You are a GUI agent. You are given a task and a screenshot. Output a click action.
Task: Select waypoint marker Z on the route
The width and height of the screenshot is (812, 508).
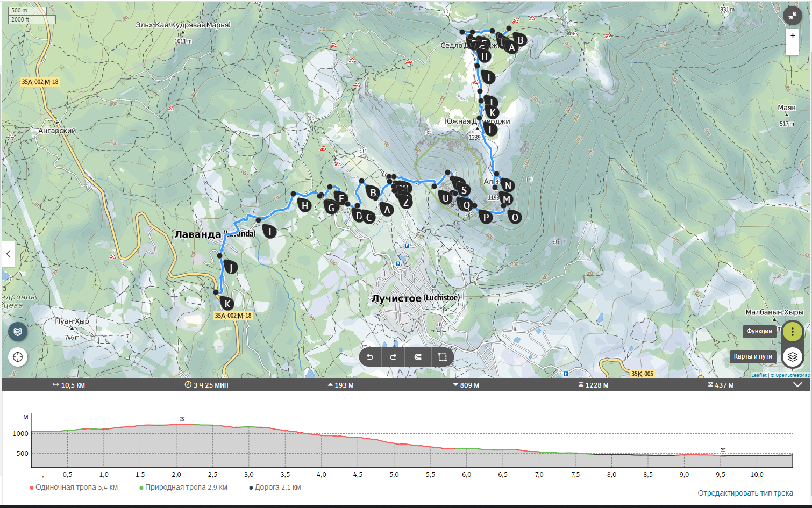405,202
